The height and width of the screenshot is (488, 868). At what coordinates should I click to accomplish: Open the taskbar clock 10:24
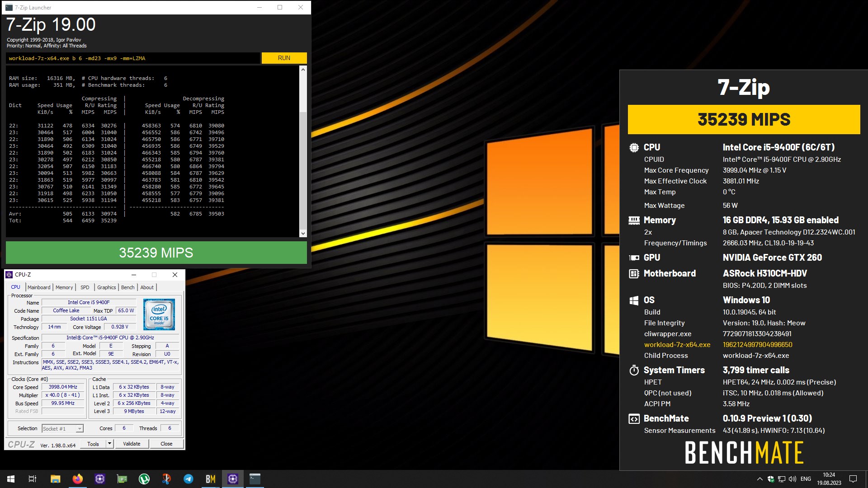829,479
